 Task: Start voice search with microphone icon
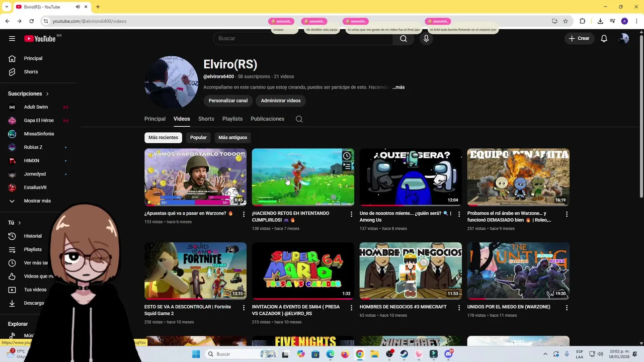coord(426,39)
